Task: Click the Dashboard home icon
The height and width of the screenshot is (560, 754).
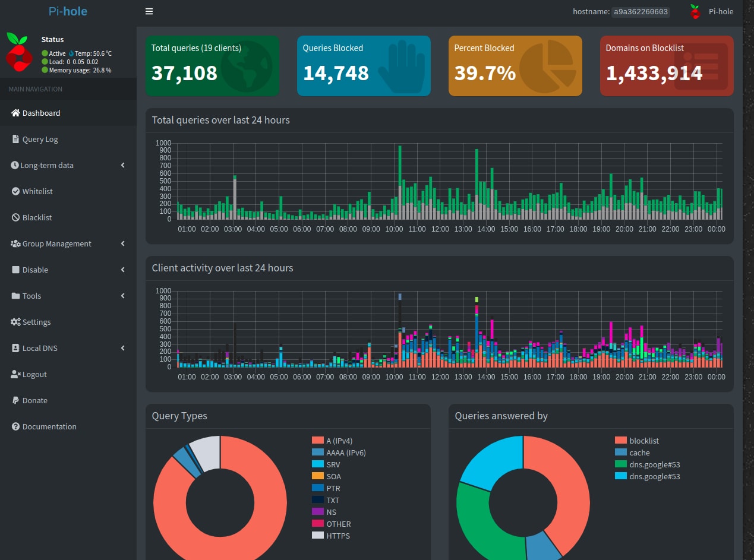Action: click(15, 113)
